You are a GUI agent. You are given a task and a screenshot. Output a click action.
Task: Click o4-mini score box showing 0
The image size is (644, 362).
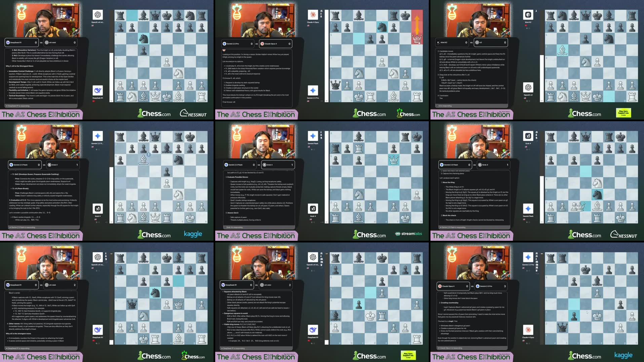(x=61, y=42)
